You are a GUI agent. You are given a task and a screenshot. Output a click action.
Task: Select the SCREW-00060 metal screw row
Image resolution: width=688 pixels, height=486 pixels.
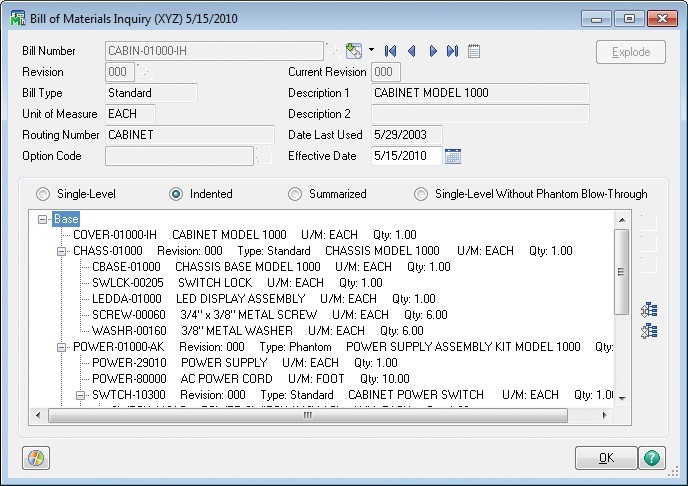tap(270, 315)
